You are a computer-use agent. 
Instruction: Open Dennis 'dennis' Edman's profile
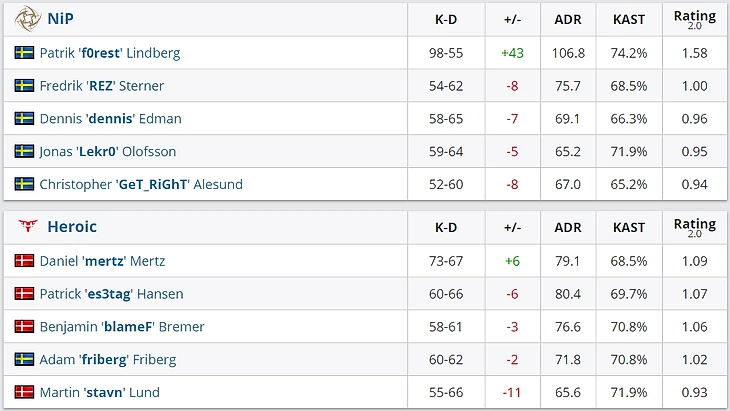[111, 119]
